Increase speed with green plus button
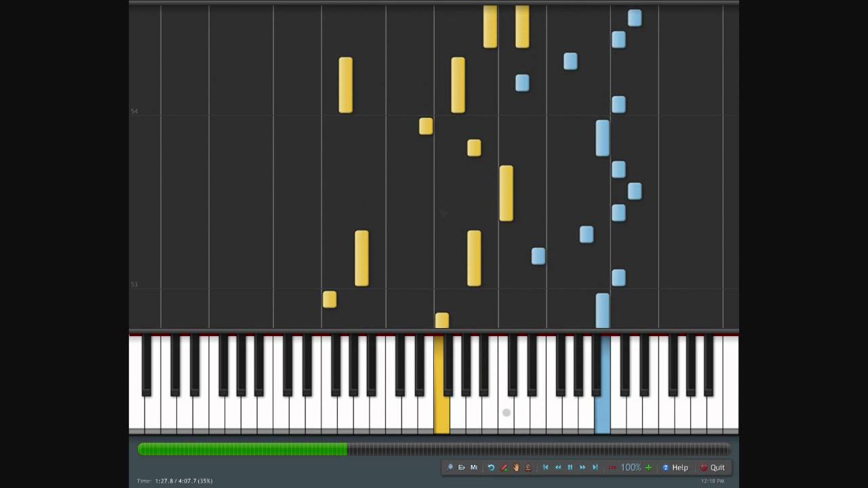Image resolution: width=868 pixels, height=488 pixels. point(648,468)
